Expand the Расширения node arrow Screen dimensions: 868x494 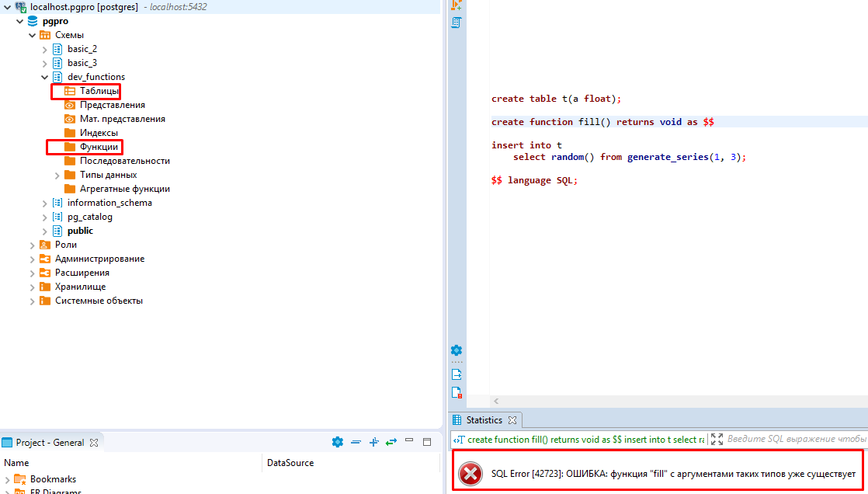(x=32, y=273)
